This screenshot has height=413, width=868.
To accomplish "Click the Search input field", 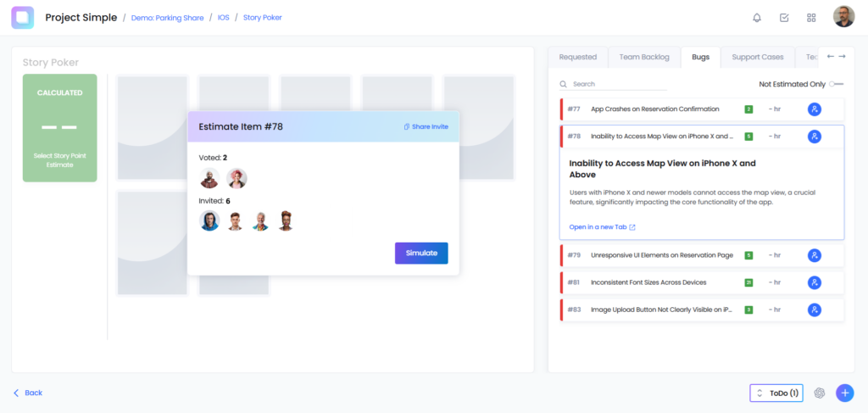I will coord(619,84).
